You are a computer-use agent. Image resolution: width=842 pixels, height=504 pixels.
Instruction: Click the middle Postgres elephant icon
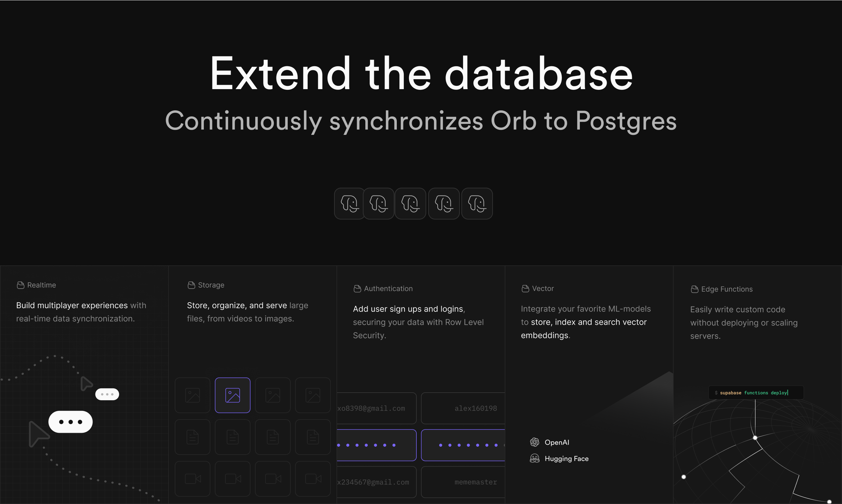410,203
